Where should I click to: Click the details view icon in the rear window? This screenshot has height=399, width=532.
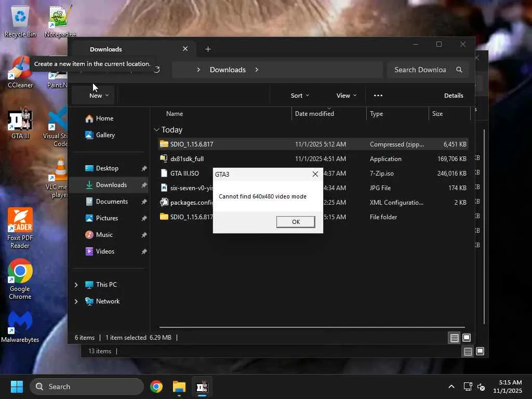(468, 352)
